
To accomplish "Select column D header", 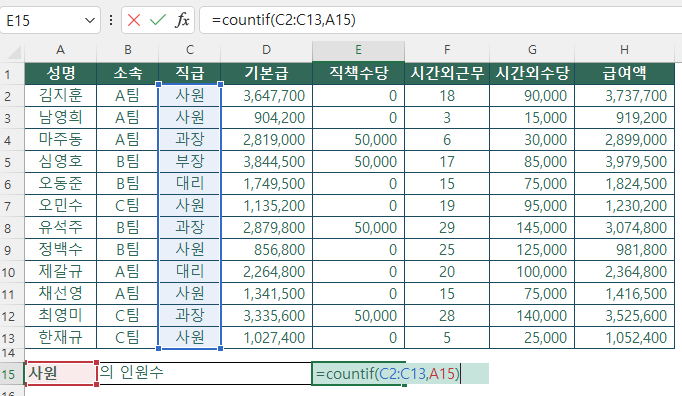I will point(266,50).
